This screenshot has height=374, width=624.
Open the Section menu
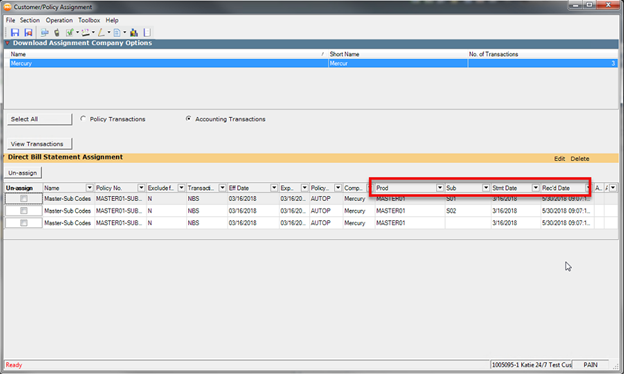point(30,20)
